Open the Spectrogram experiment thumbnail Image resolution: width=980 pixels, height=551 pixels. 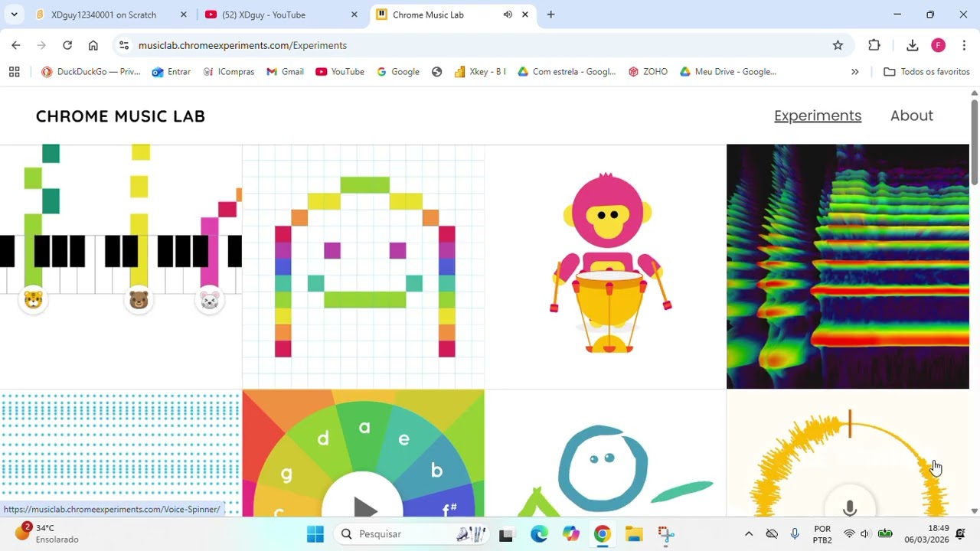tap(848, 266)
